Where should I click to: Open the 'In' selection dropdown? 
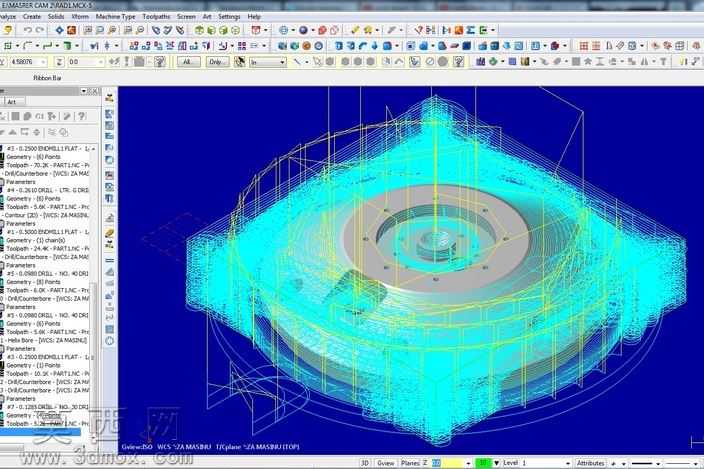268,62
